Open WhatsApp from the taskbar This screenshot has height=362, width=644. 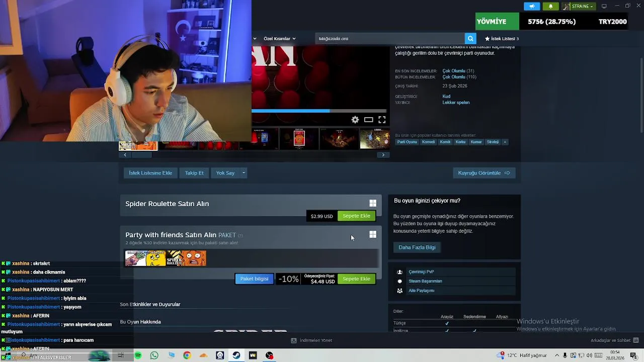point(154,355)
